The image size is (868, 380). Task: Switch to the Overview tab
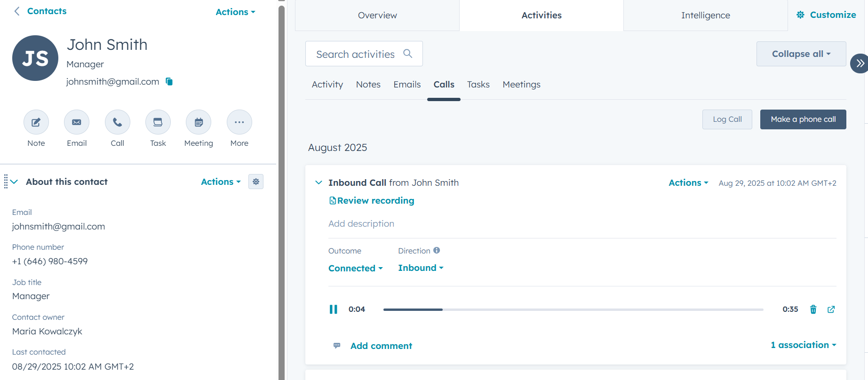pos(377,16)
